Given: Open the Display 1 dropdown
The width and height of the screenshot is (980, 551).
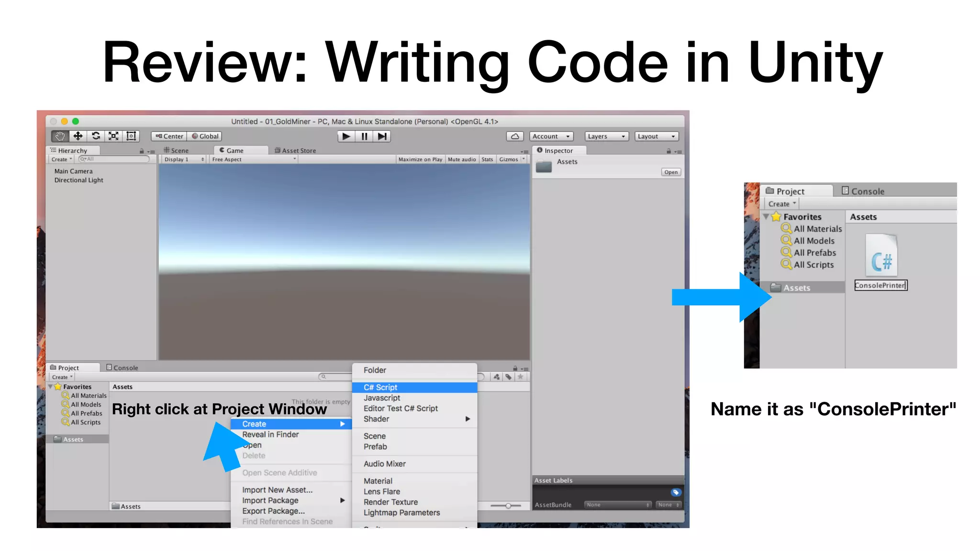Looking at the screenshot, I should tap(184, 159).
